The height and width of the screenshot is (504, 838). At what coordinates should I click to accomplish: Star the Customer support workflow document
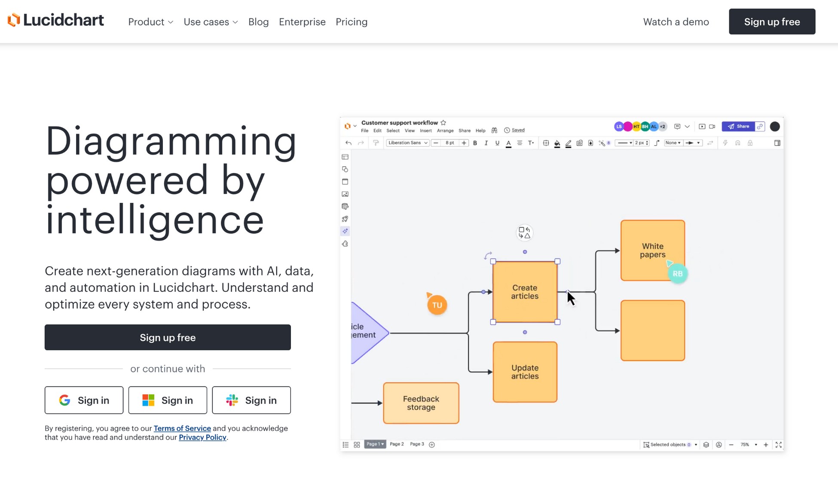point(443,122)
